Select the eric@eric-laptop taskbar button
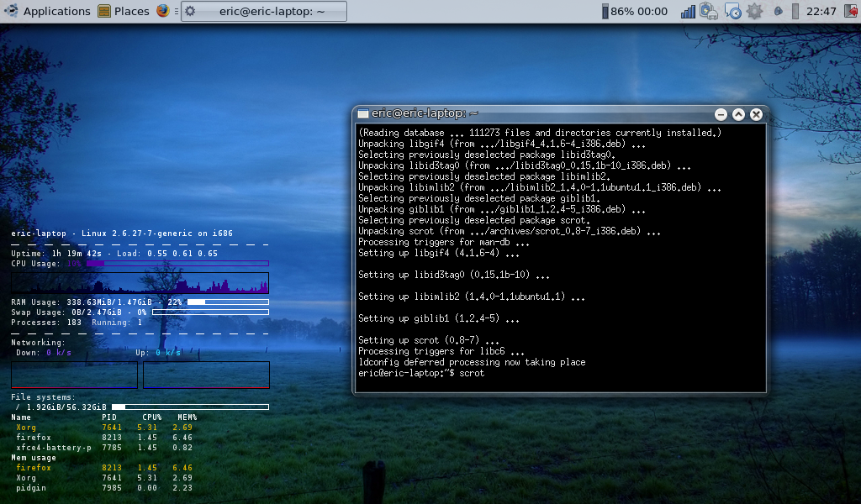The width and height of the screenshot is (861, 504). pos(264,11)
